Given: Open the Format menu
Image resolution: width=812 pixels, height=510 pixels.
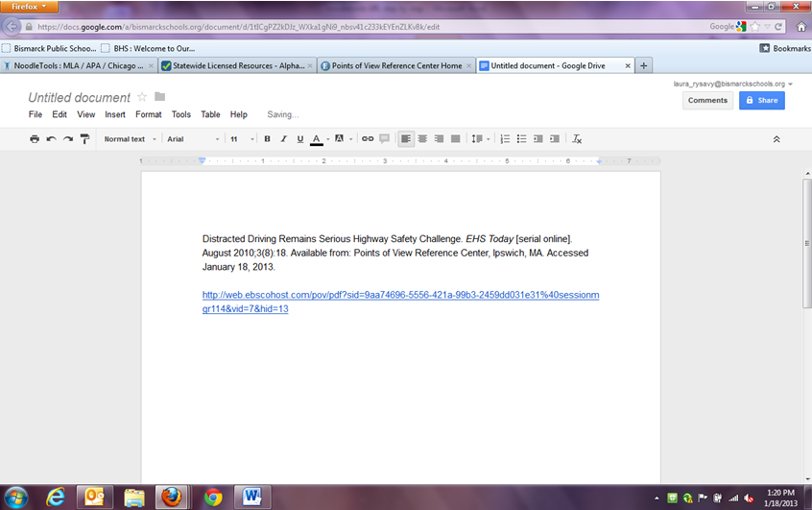Looking at the screenshot, I should [149, 114].
